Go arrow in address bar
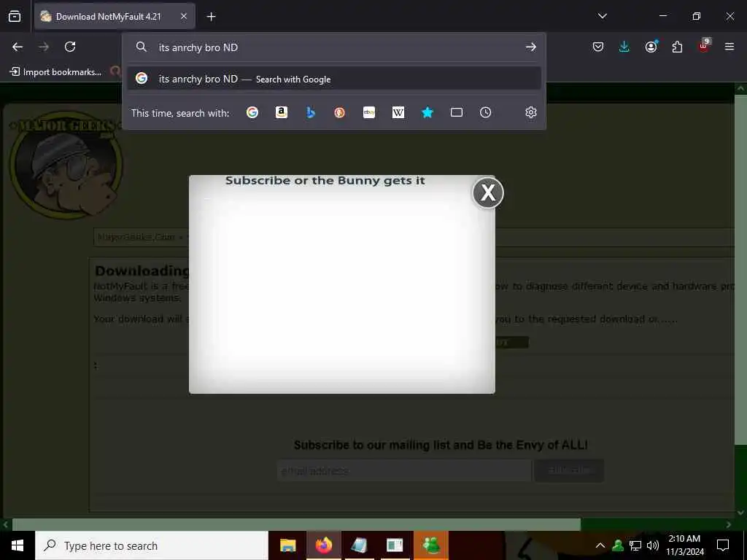The height and width of the screenshot is (560, 747). point(531,47)
